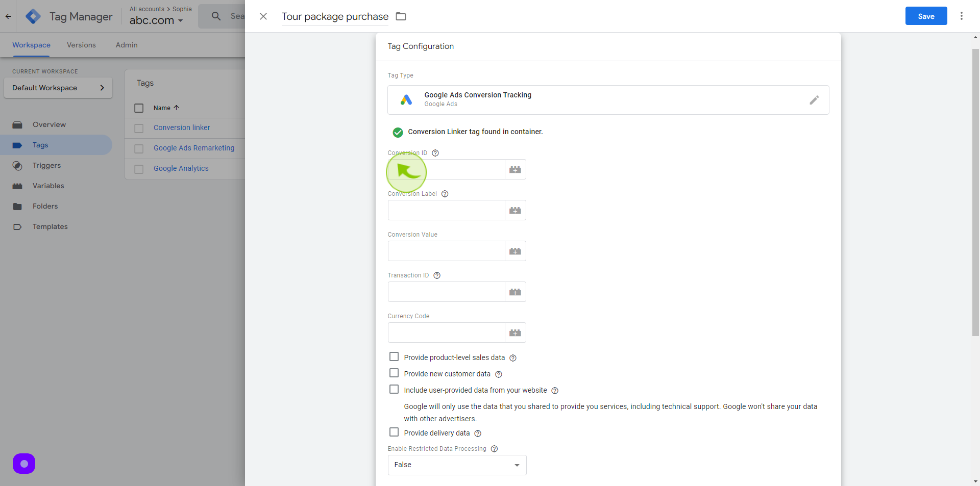Viewport: 980px width, 486px height.
Task: Open Triggers in the sidebar
Action: [56, 165]
